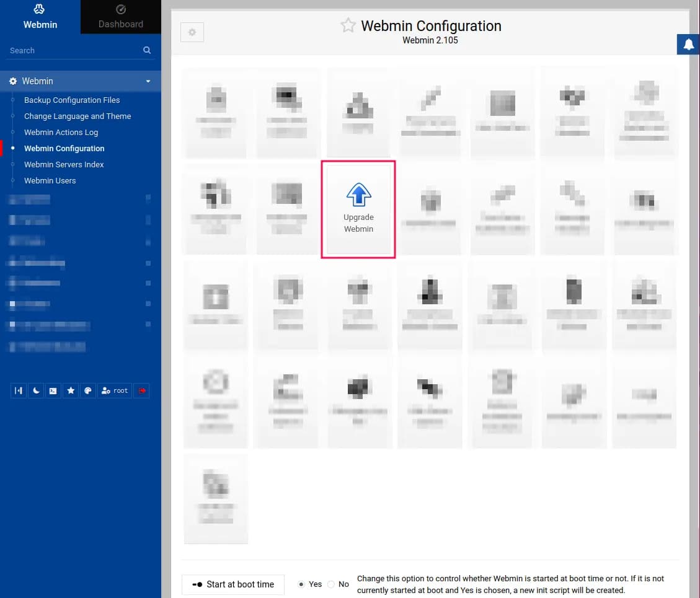Open the command shell terminal icon

(53, 390)
